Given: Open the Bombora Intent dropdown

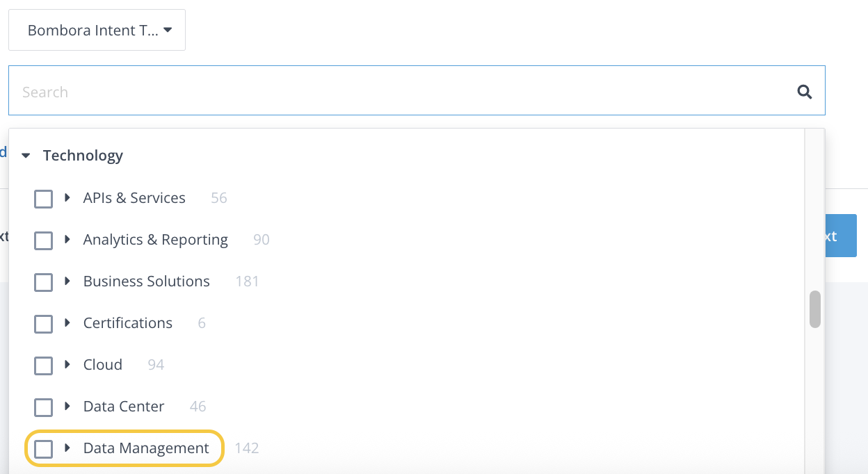Looking at the screenshot, I should 97,30.
